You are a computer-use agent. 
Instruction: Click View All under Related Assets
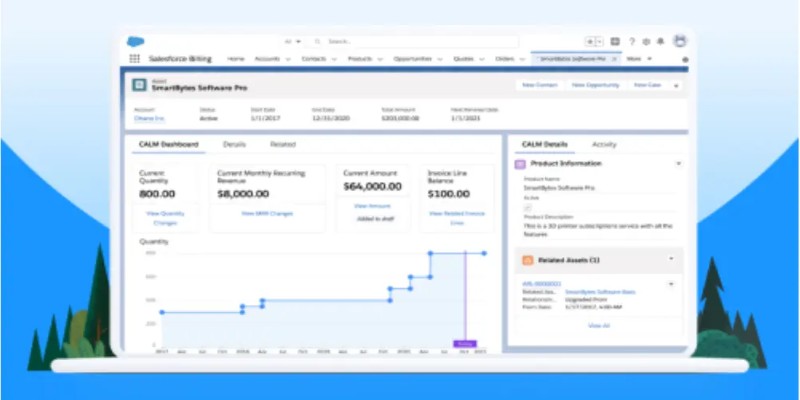click(599, 326)
